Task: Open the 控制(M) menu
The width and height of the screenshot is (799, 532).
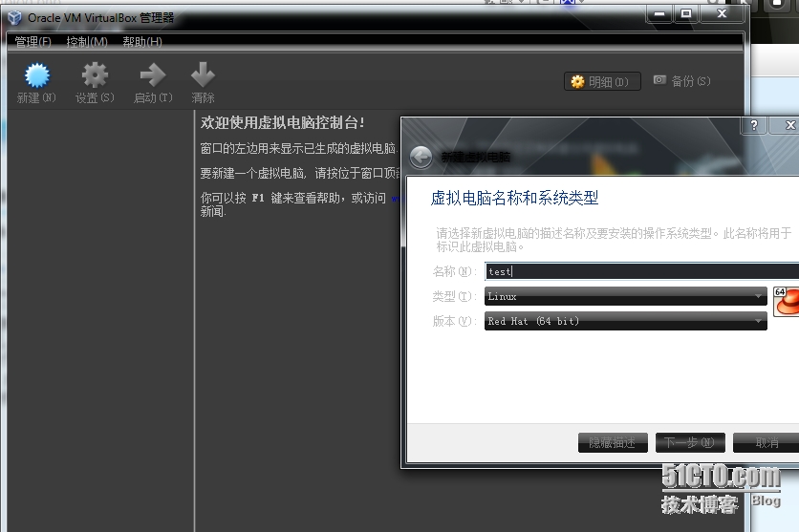Action: 87,42
